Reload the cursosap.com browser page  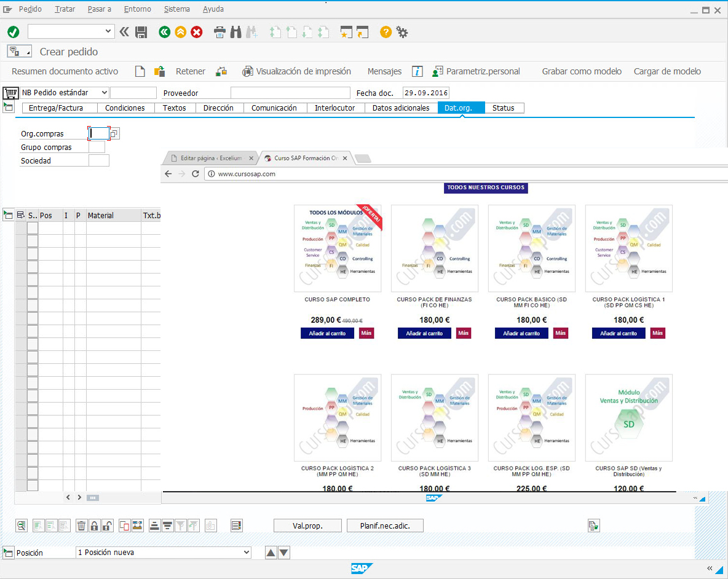[196, 174]
